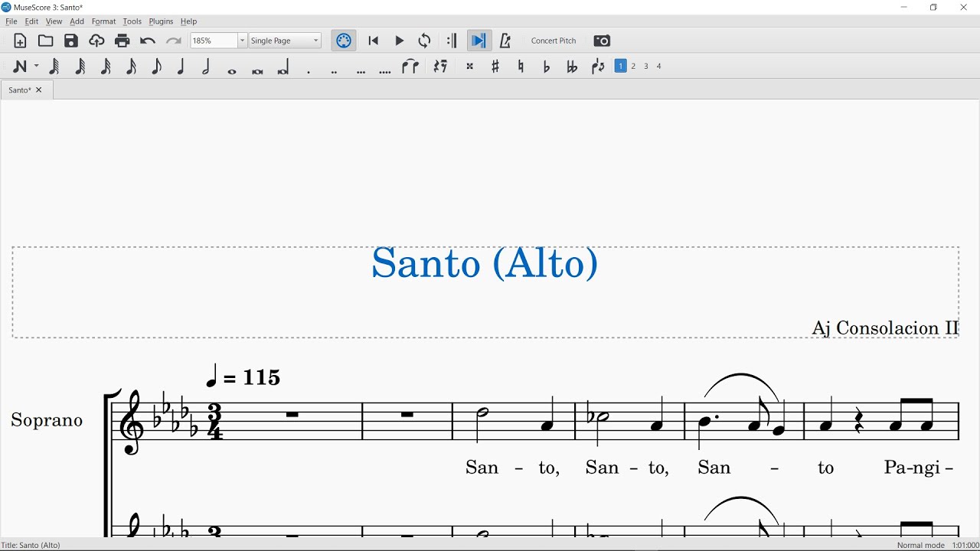Select voice 2

tap(634, 67)
